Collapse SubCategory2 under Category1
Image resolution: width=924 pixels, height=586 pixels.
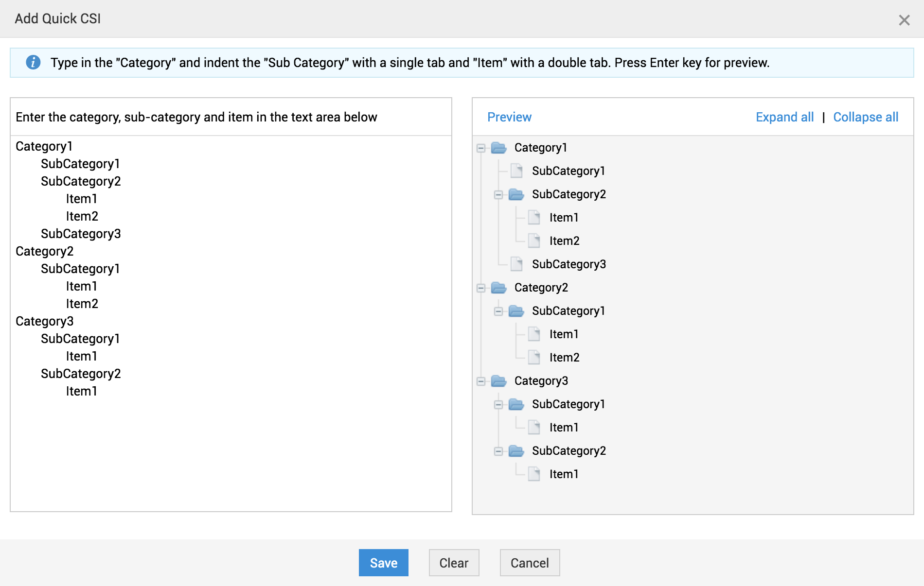click(x=498, y=195)
